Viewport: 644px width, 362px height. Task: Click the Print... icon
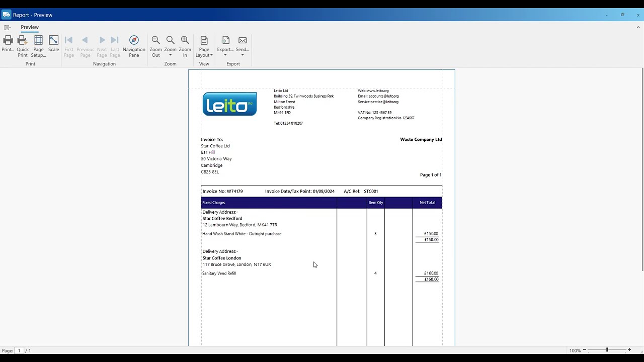coord(8,44)
